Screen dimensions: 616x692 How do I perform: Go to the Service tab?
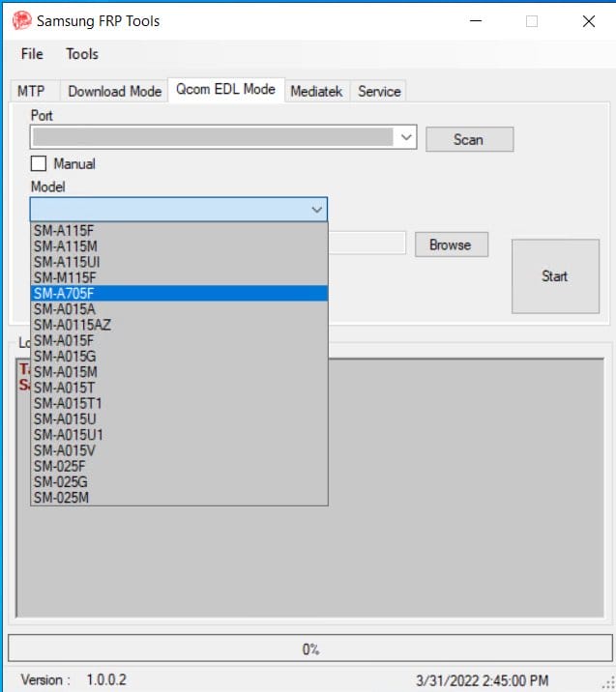point(379,92)
